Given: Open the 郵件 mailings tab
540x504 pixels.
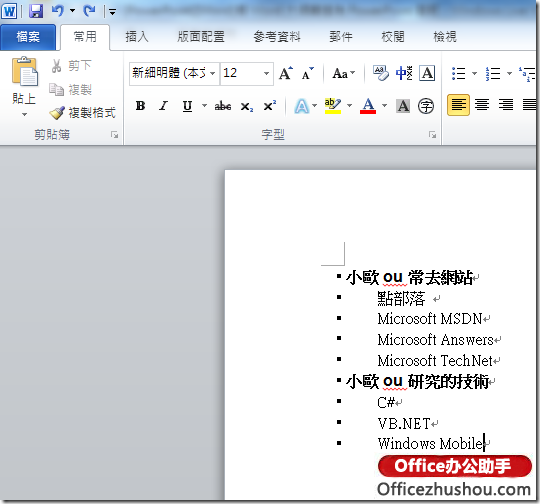Looking at the screenshot, I should click(x=341, y=37).
